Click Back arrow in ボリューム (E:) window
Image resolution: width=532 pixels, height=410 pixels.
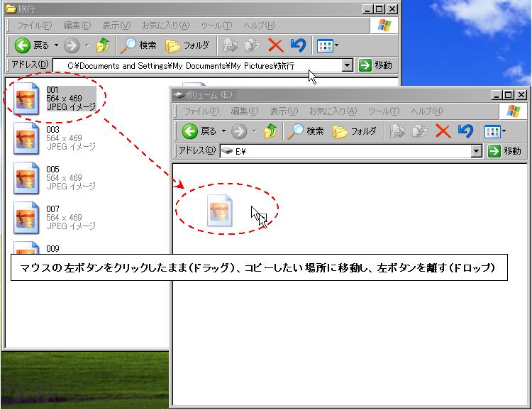point(189,131)
